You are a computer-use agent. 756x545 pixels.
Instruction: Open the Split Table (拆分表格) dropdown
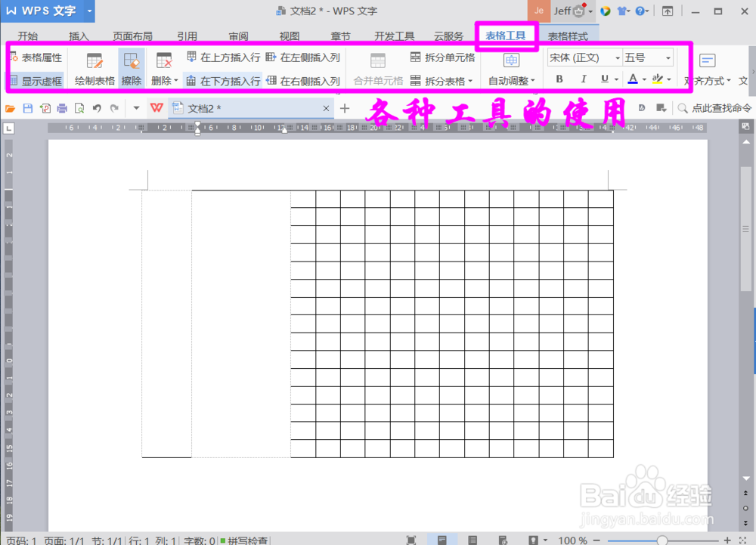click(x=442, y=81)
